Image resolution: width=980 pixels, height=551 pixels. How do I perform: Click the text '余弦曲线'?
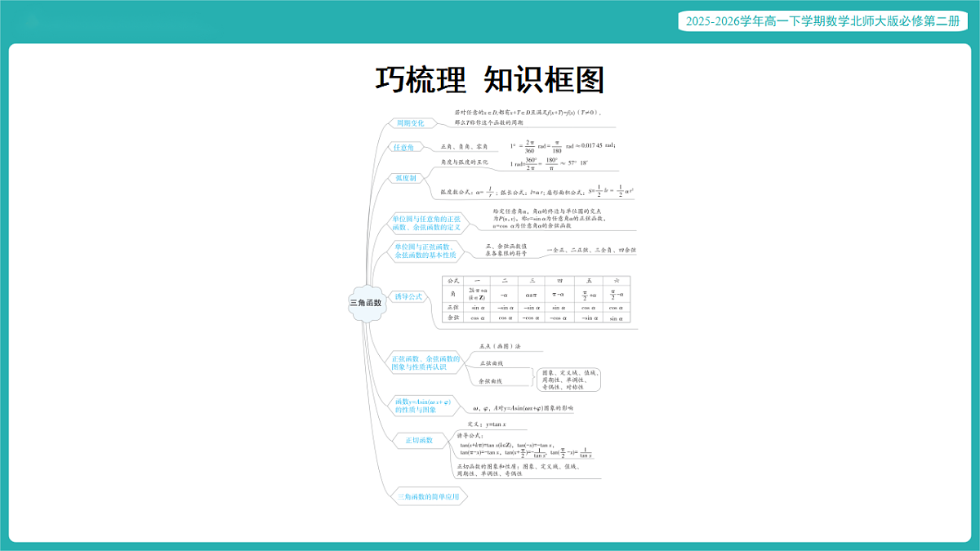(492, 381)
